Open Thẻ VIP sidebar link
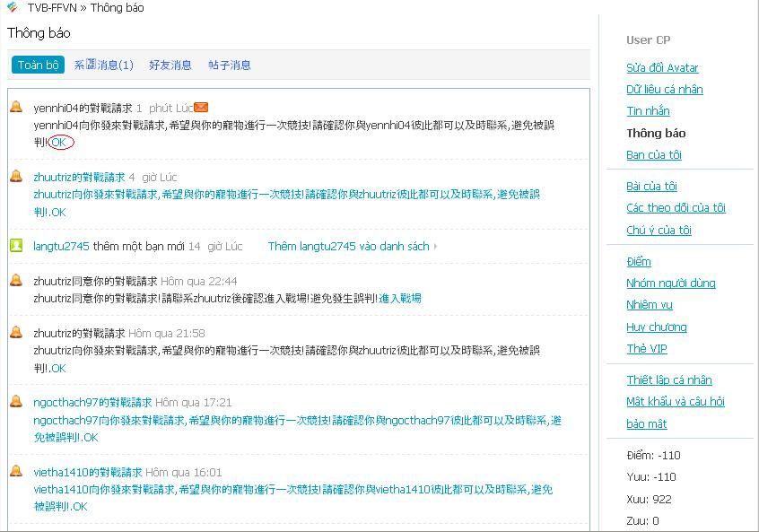 (x=647, y=348)
